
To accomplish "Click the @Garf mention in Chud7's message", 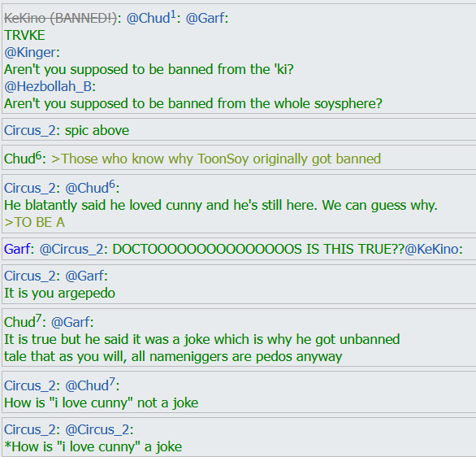I will [71, 322].
